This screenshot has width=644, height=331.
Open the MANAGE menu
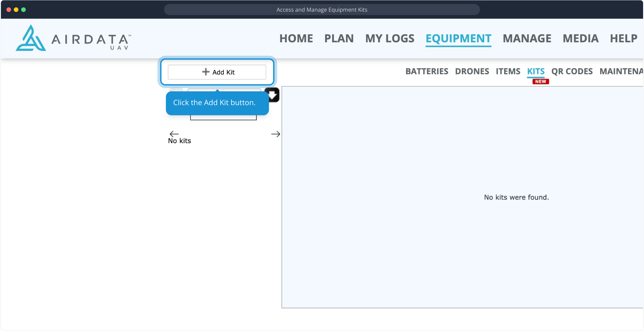[527, 39]
